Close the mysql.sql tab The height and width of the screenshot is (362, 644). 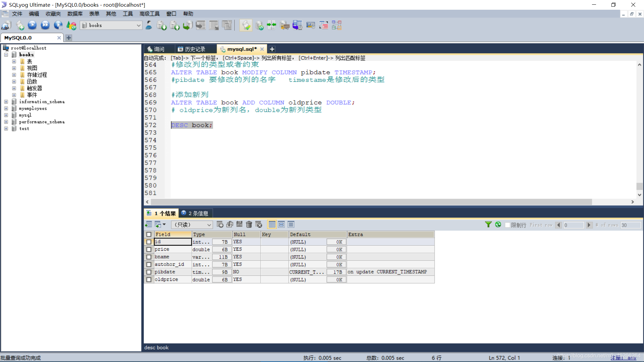tap(262, 49)
